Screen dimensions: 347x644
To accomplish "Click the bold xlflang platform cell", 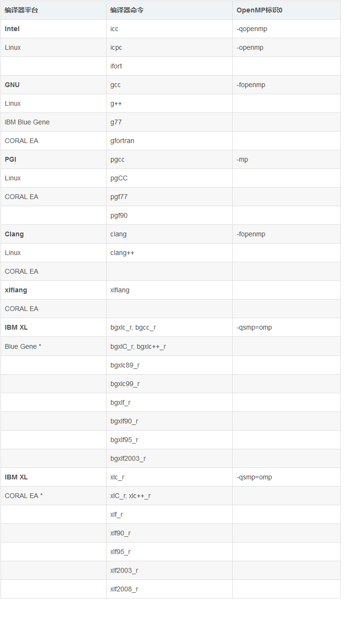I will click(x=16, y=290).
